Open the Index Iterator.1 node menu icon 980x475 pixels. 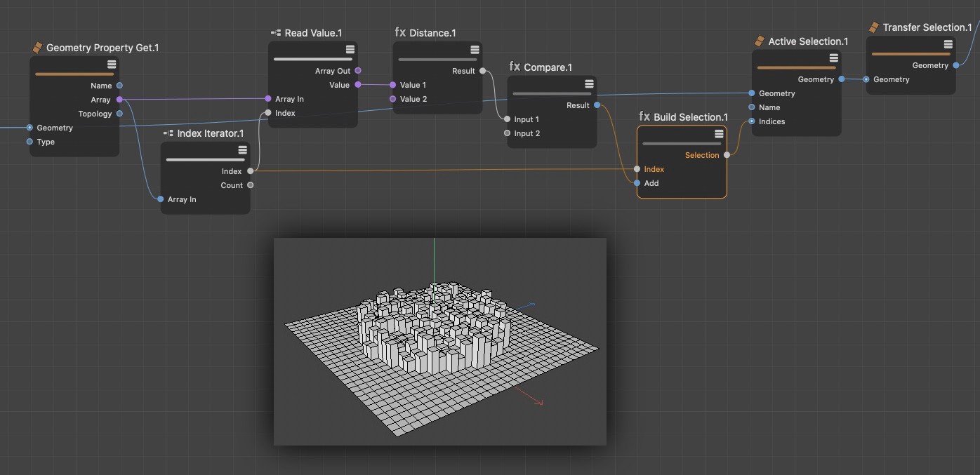point(243,149)
